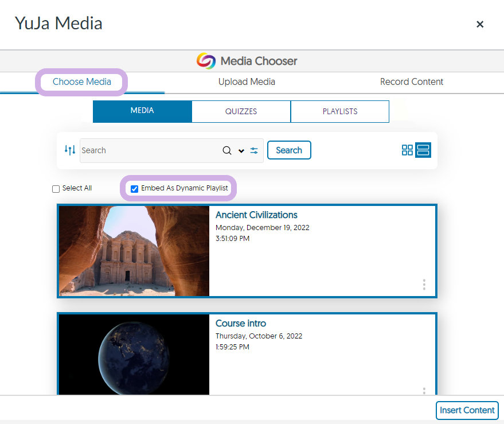Screen dimensions: 504x424
Task: Open the advanced search filter sliders icon
Action: 254,150
